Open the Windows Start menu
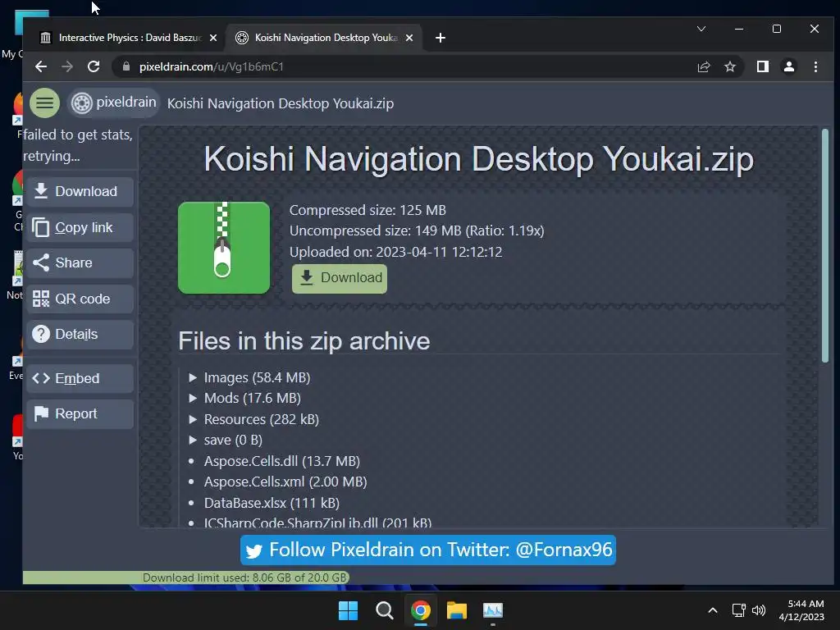Viewport: 840px width, 630px height. coord(348,610)
